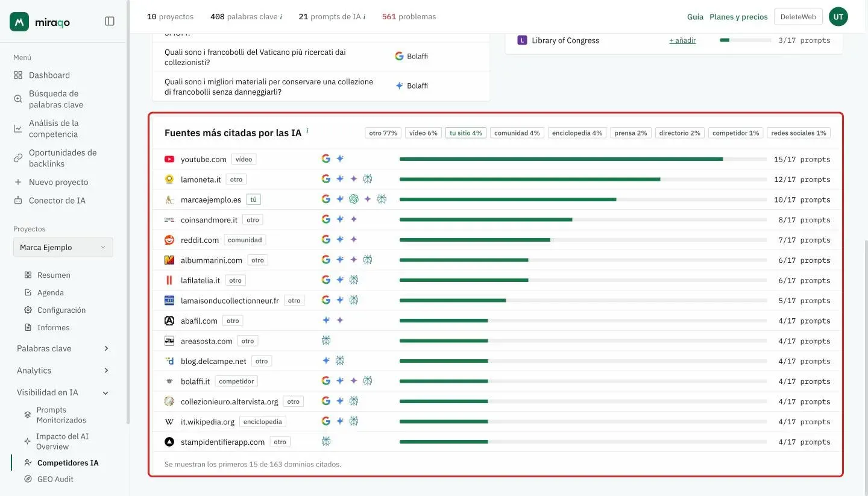The height and width of the screenshot is (496, 868).
Task: Open the Marca Ejemplo project dropdown
Action: coord(63,247)
